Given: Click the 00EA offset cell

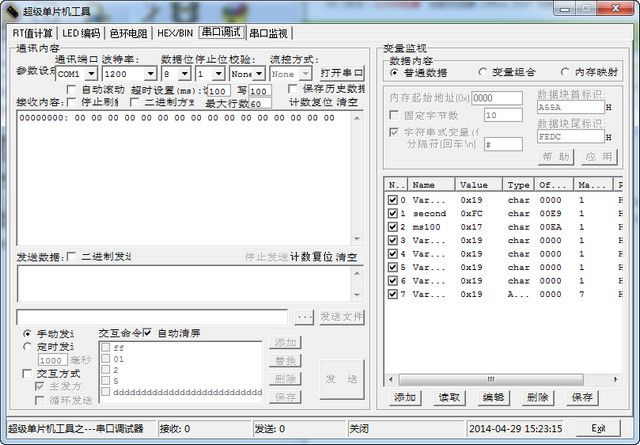Looking at the screenshot, I should click(x=551, y=227).
